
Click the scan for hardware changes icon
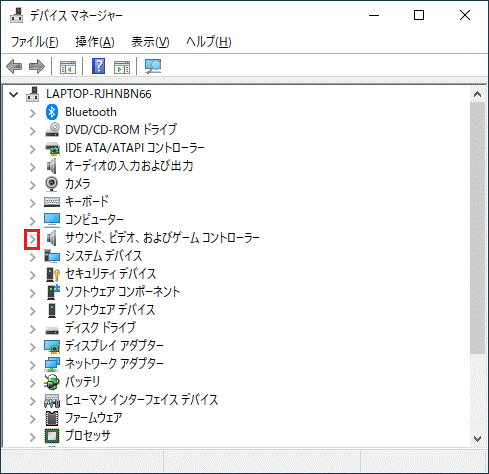tap(153, 66)
